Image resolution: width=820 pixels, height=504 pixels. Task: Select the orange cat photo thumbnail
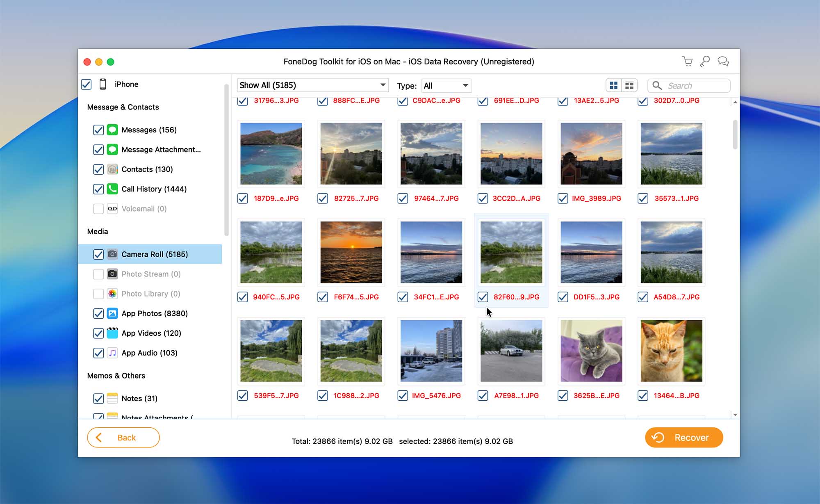(671, 351)
